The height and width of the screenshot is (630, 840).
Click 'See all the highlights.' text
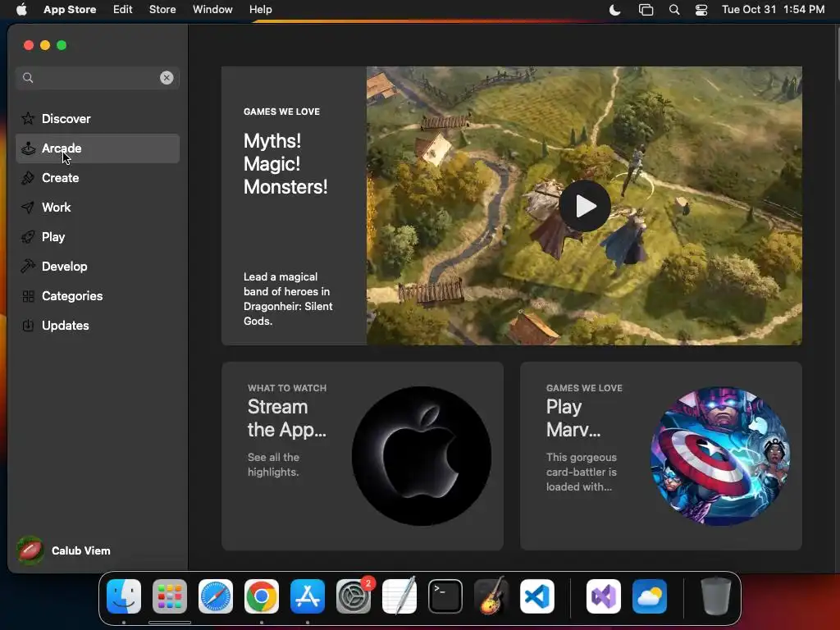[x=273, y=464]
